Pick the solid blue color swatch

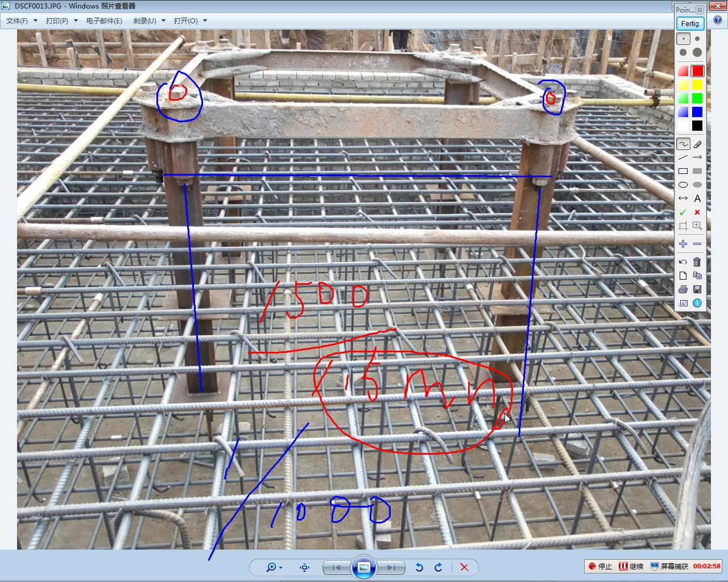pyautogui.click(x=697, y=112)
